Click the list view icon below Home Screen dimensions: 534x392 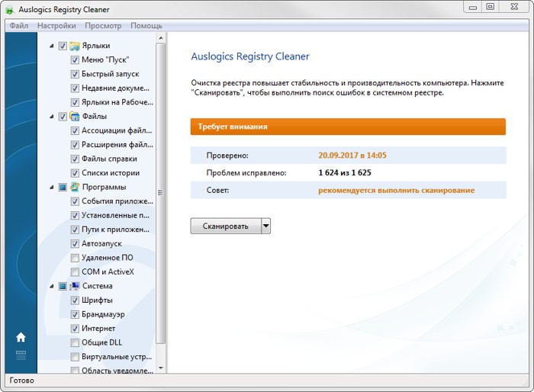click(x=21, y=355)
